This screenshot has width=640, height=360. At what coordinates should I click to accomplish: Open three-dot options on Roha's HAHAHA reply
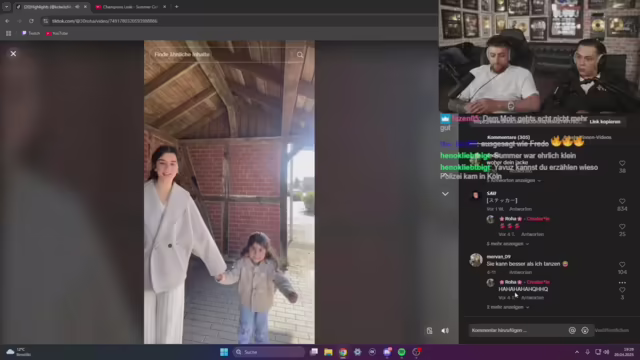pos(622,282)
